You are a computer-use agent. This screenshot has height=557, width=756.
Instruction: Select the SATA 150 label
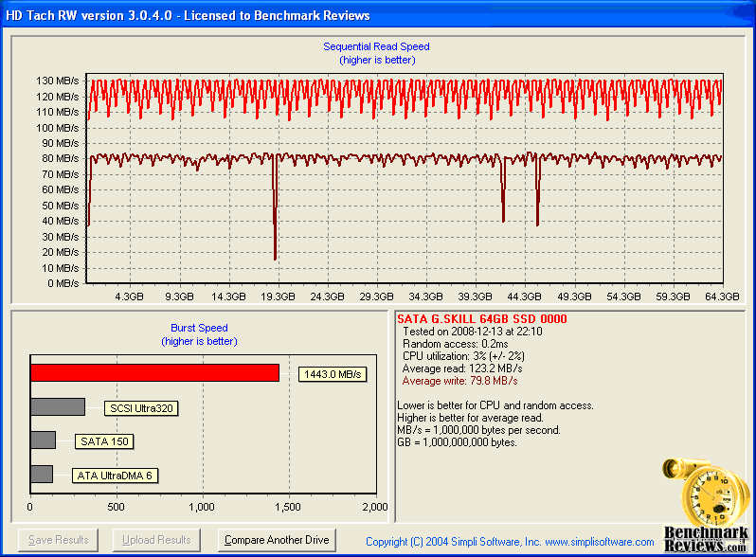[104, 441]
